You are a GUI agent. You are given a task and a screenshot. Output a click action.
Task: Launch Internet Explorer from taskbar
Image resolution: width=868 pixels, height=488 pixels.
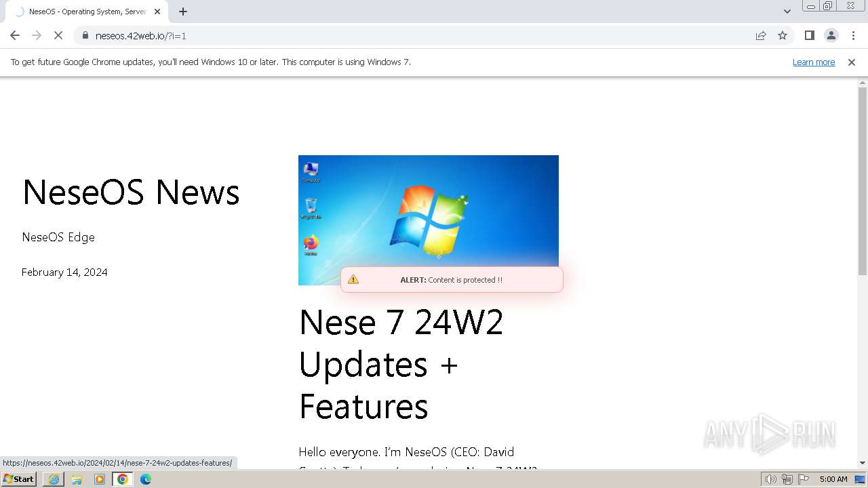tap(54, 479)
